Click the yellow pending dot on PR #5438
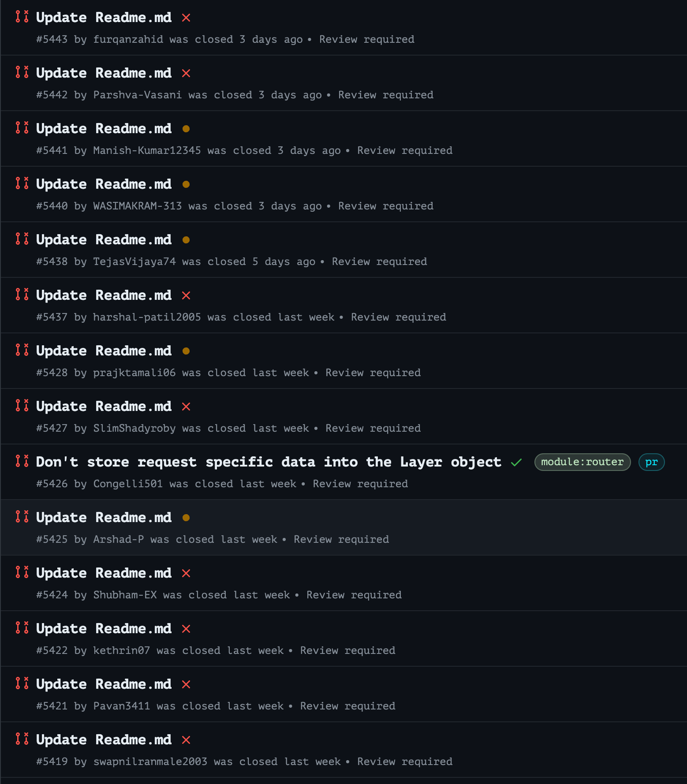The image size is (687, 784). (x=187, y=240)
